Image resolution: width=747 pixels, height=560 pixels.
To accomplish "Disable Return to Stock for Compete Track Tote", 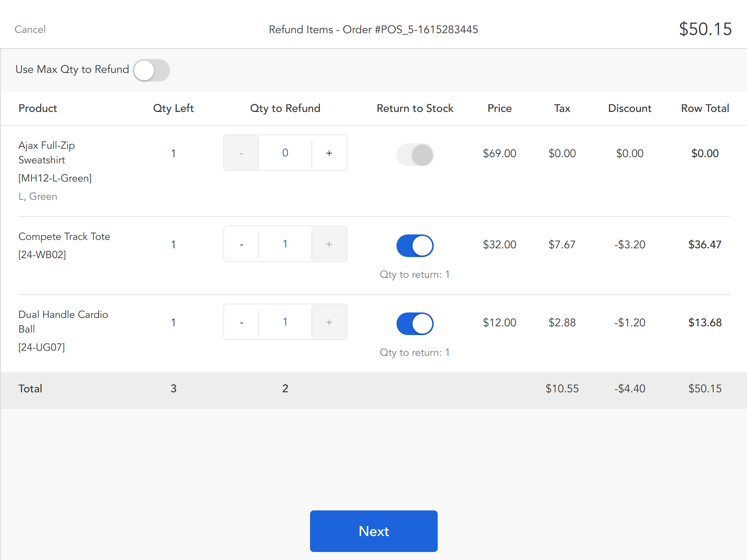I will (415, 246).
